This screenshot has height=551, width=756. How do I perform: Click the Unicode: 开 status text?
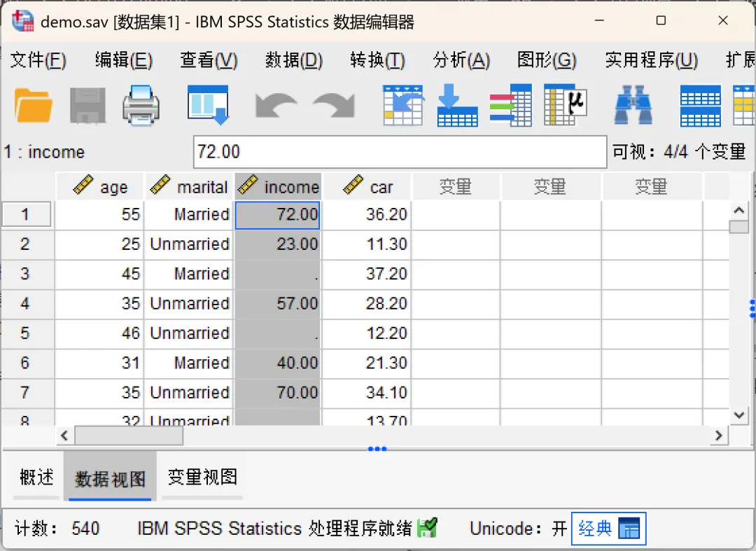click(x=518, y=529)
